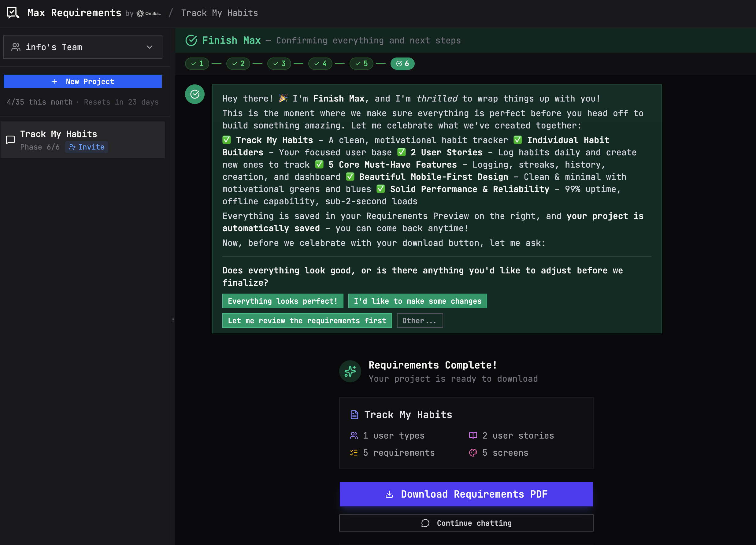Click the users icon beside 1 user types
The height and width of the screenshot is (545, 756).
pyautogui.click(x=354, y=435)
